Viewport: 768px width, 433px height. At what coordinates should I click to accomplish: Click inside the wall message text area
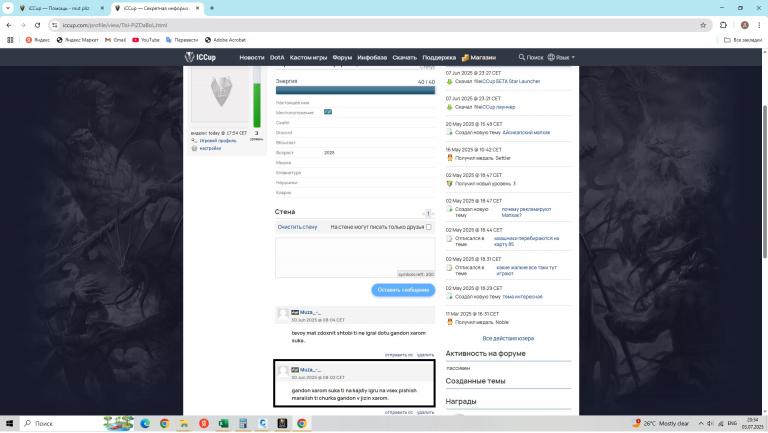pos(355,258)
